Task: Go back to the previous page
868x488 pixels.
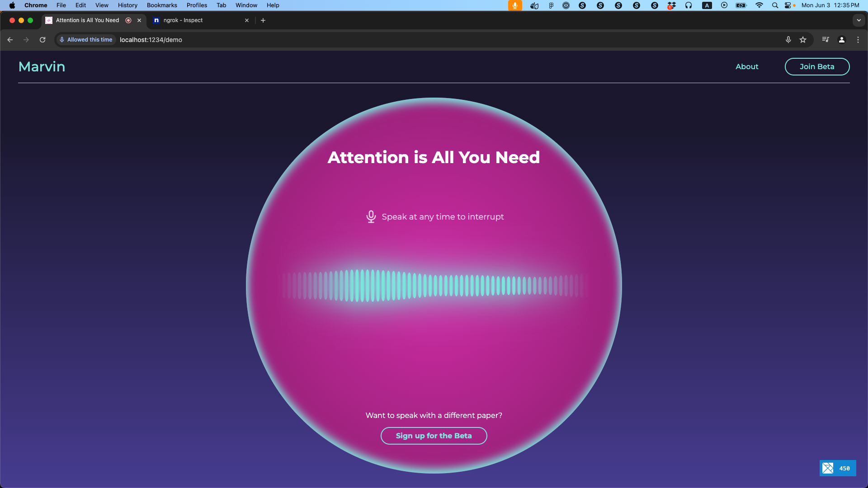Action: (10, 40)
